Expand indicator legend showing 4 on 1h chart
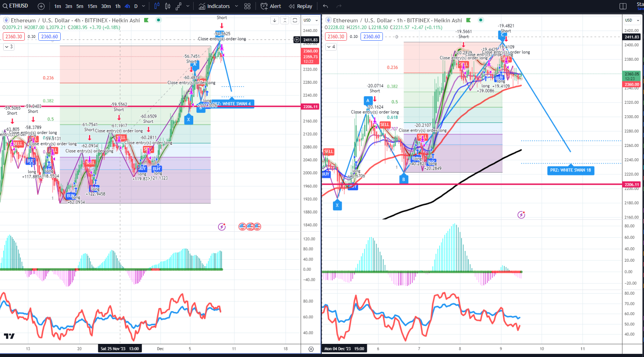 pos(331,47)
